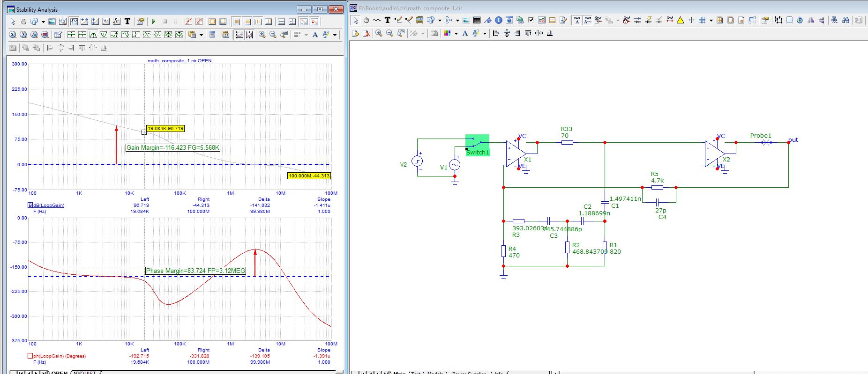Choose the hand pan tool in schematic toolbar
The height and width of the screenshot is (374, 868).
(x=366, y=20)
